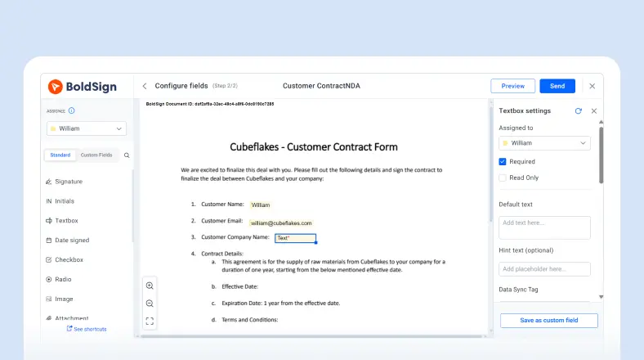Click the Hint text placeholder input
The image size is (644, 360).
[544, 269]
